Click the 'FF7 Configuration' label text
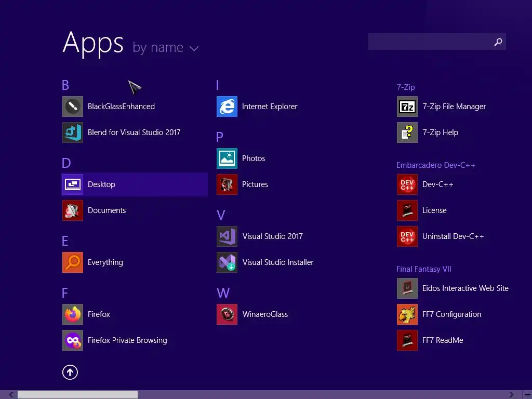532x399 pixels. click(451, 314)
